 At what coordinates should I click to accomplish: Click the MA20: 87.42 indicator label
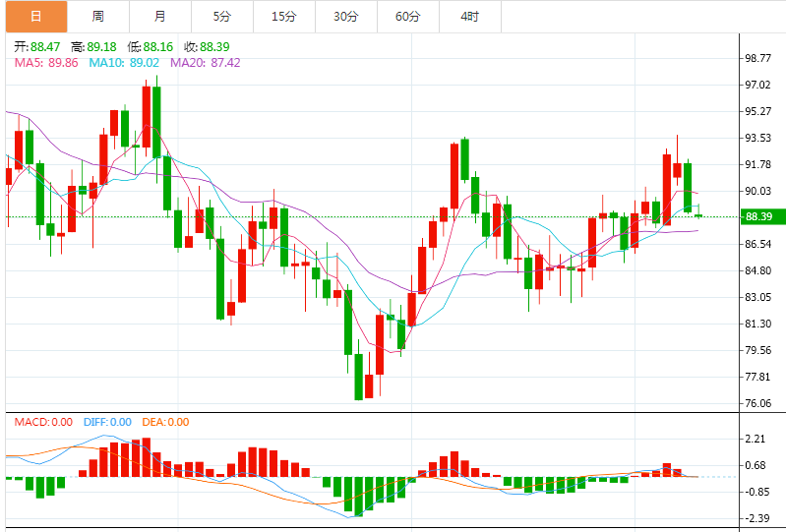[x=206, y=63]
